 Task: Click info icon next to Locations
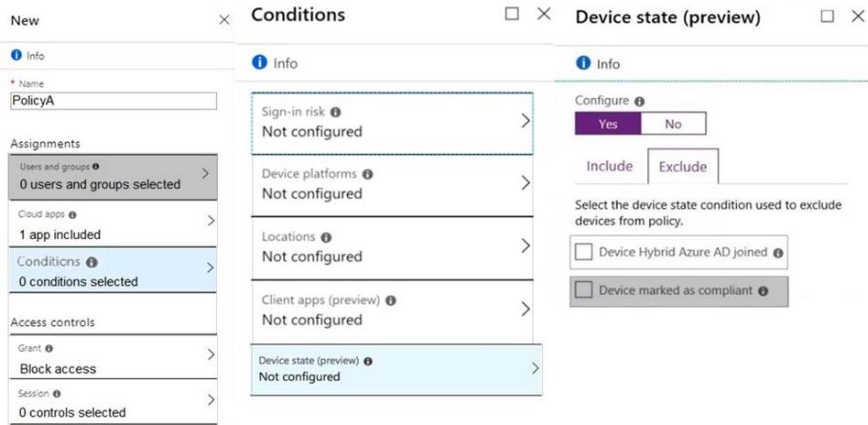click(327, 237)
